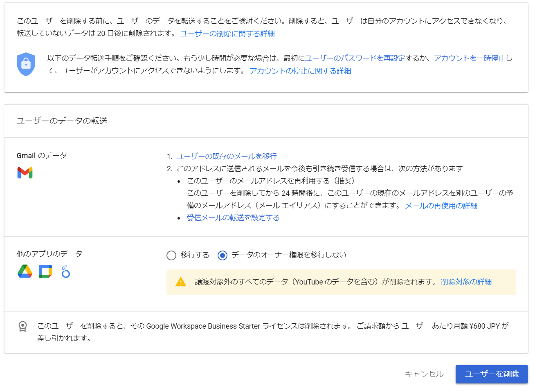Click the ユーザーのデータの転送 section heading
Viewport: 535px width, 392px height.
(62, 121)
